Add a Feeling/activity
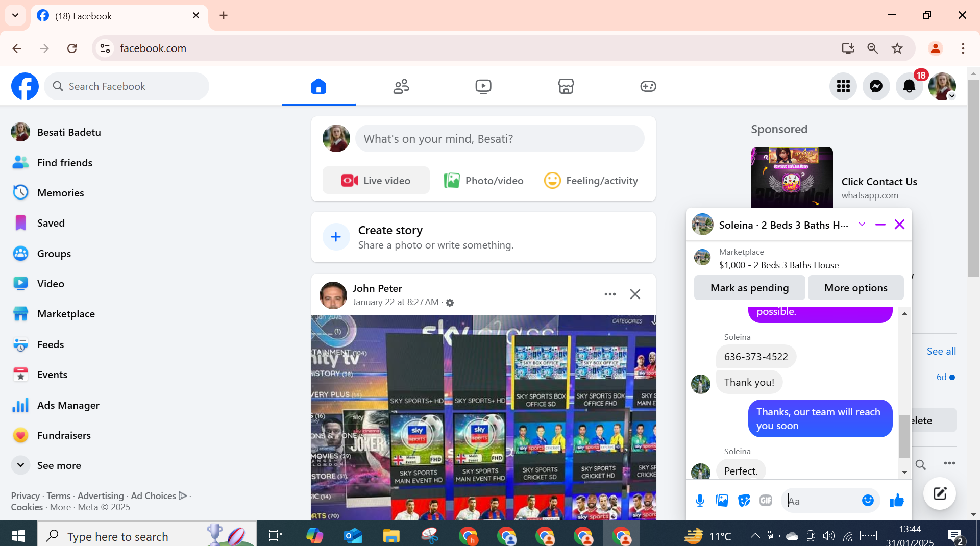This screenshot has height=546, width=980. (591, 181)
